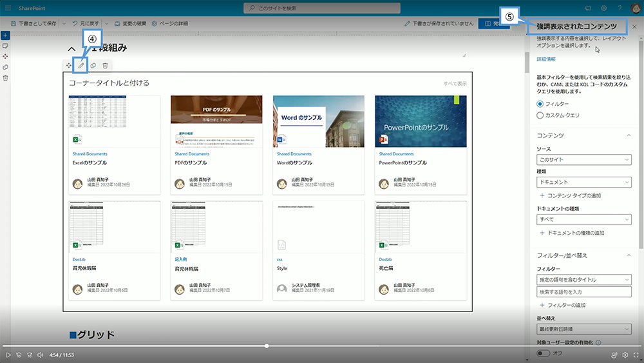Click the 検索する語句を入力 filter text field
The image size is (644, 363).
pos(583,292)
